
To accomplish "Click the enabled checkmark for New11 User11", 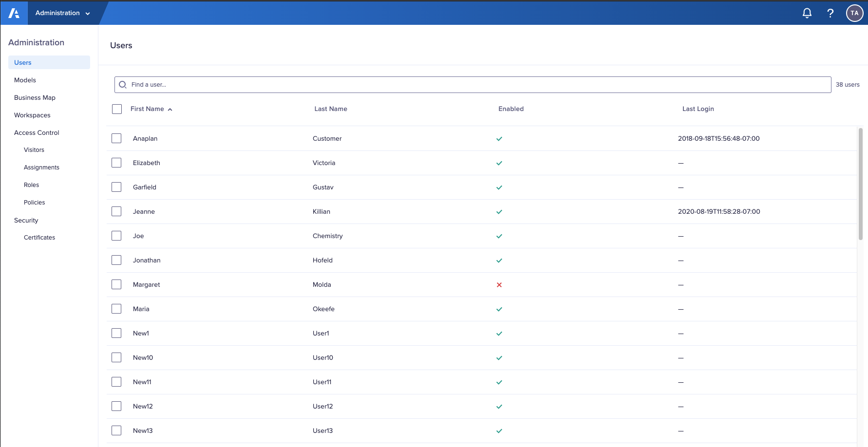I will tap(499, 382).
